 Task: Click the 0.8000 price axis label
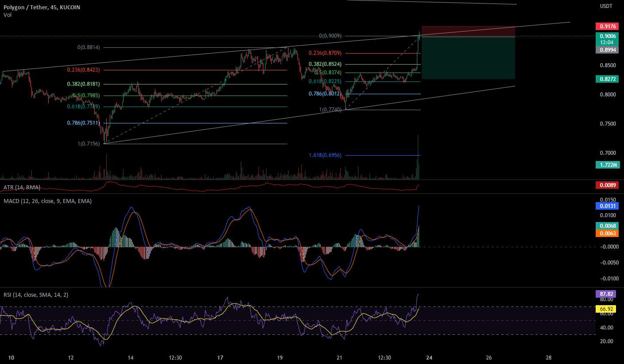[x=607, y=95]
